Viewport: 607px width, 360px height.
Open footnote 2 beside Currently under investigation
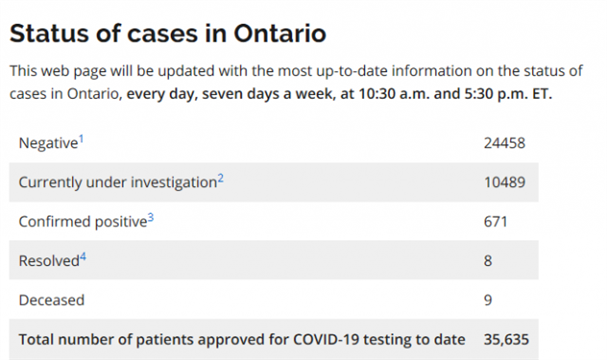[x=220, y=178]
